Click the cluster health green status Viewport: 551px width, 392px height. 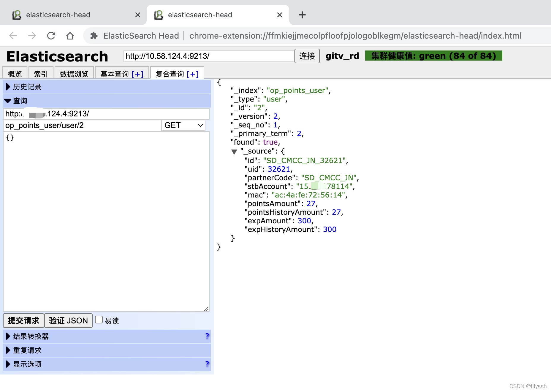[433, 56]
